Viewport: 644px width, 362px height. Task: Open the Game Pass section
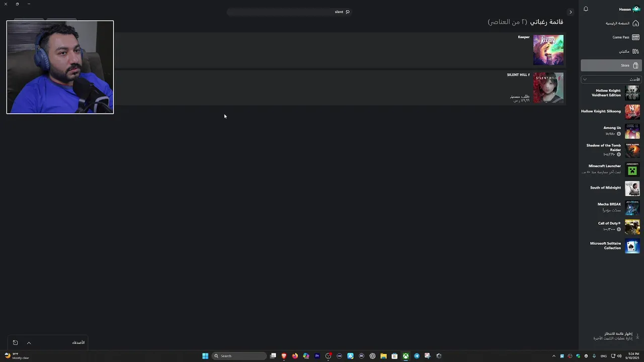tap(611, 37)
